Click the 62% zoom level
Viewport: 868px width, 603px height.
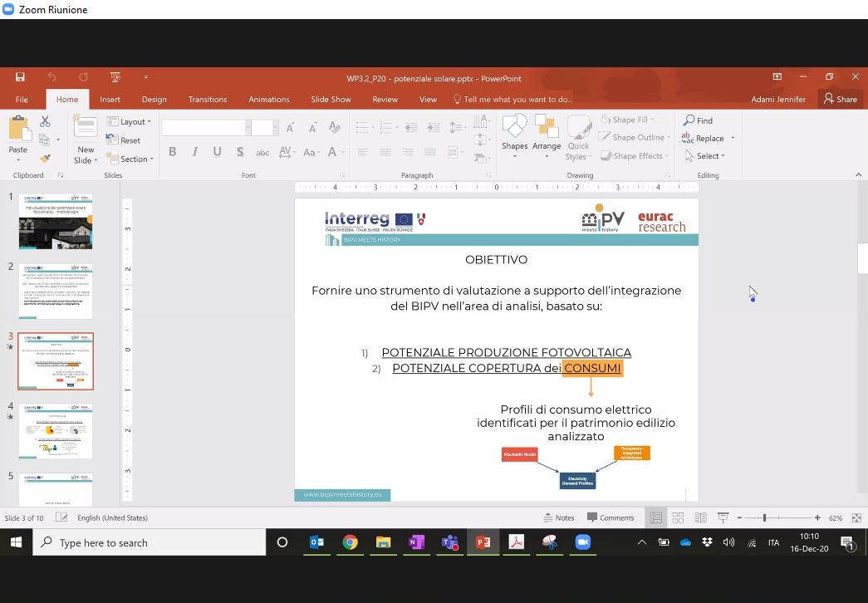(x=836, y=517)
